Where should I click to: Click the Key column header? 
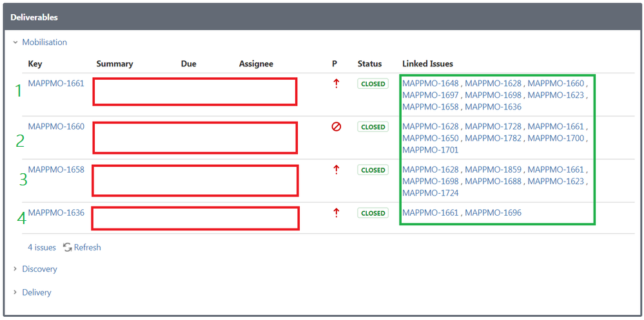[x=35, y=64]
